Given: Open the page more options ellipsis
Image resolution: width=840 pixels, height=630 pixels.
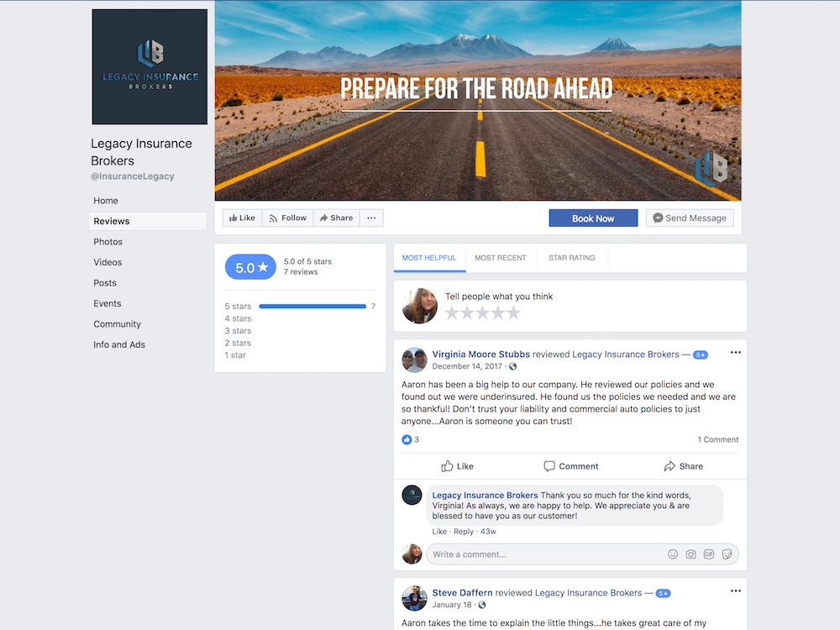Looking at the screenshot, I should click(371, 218).
